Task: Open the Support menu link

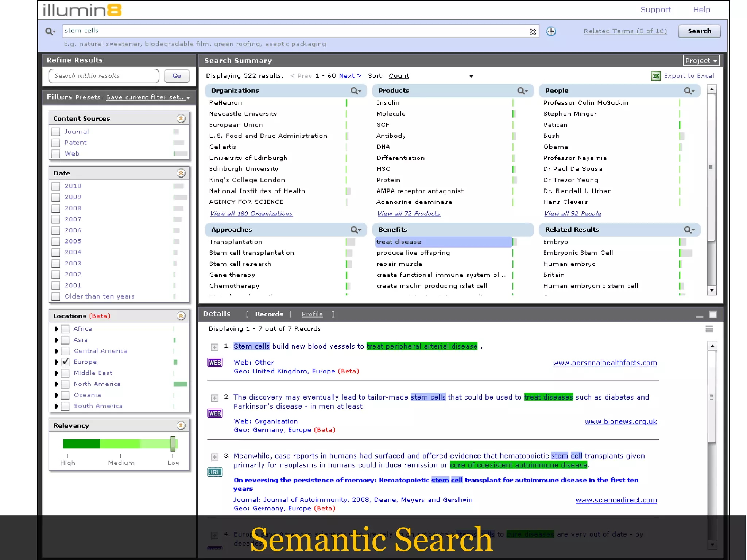Action: pos(656,10)
